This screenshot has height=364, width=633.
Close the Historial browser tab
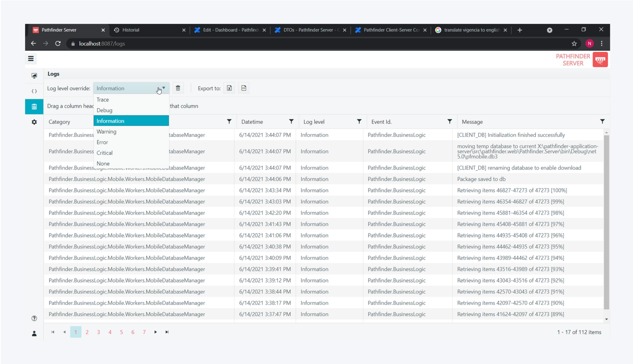[x=184, y=30]
